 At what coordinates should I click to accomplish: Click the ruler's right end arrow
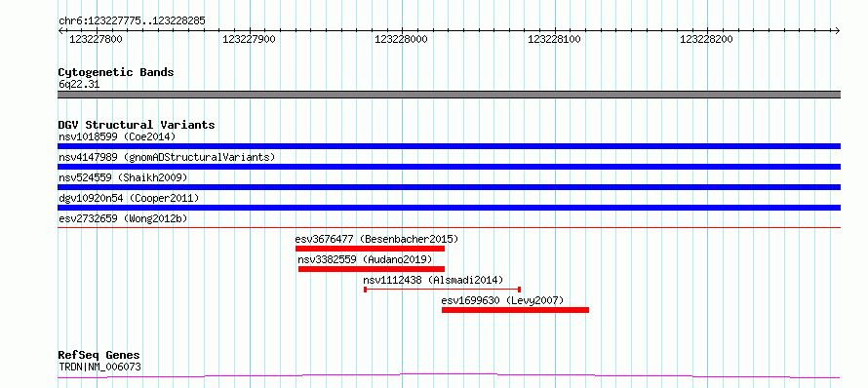(x=838, y=31)
